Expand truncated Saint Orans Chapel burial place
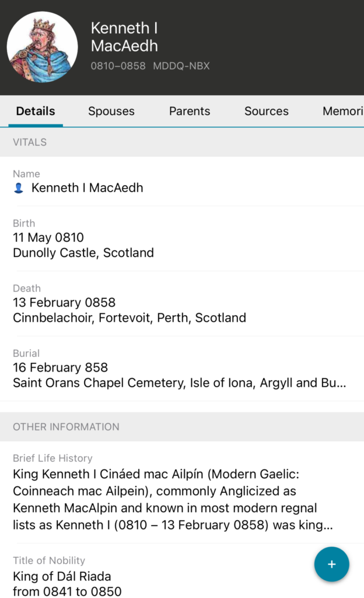Image resolution: width=364 pixels, height=598 pixels. click(180, 383)
